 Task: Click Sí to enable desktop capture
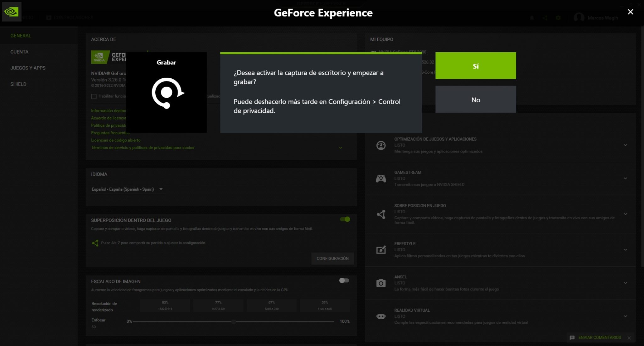coord(475,65)
